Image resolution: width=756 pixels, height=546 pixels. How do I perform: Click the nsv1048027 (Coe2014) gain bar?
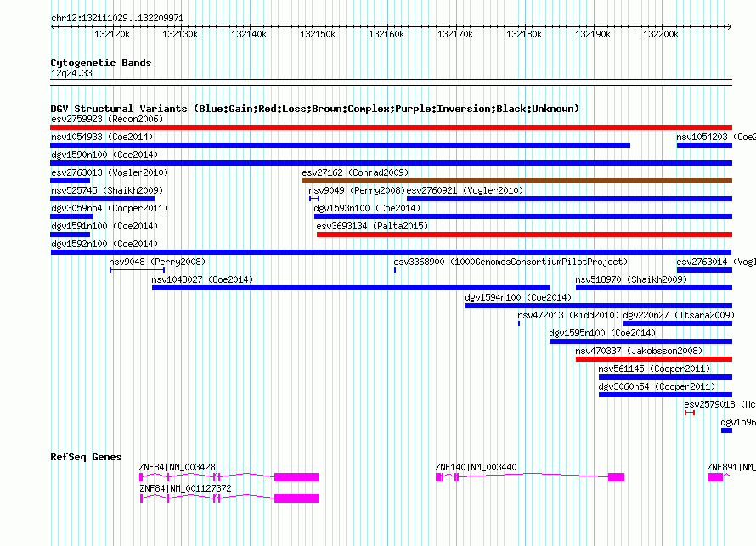351,288
